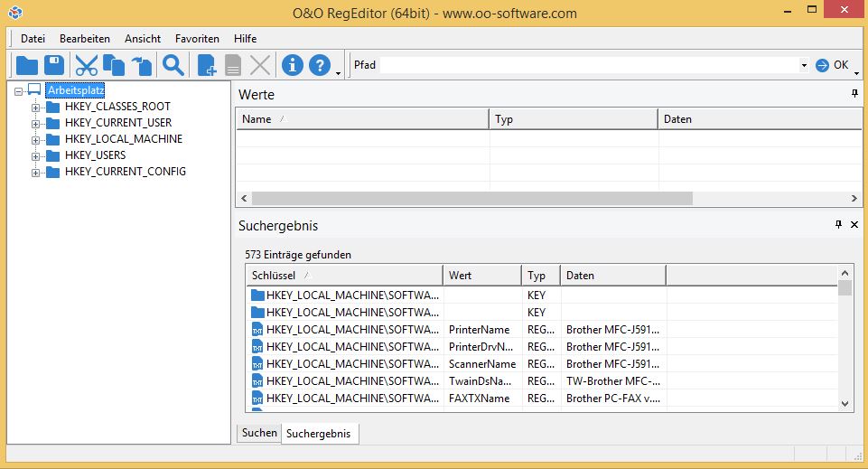The width and height of the screenshot is (868, 469).
Task: Select the TwainDsNa... search result row
Action: (x=541, y=381)
